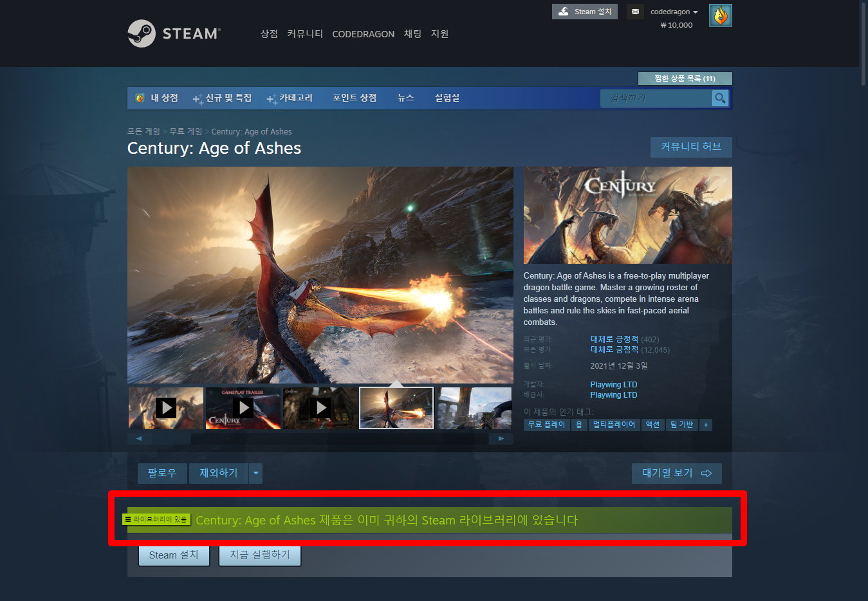Image resolution: width=868 pixels, height=601 pixels.
Task: Click publisher Playwing LTD link
Action: (x=614, y=395)
